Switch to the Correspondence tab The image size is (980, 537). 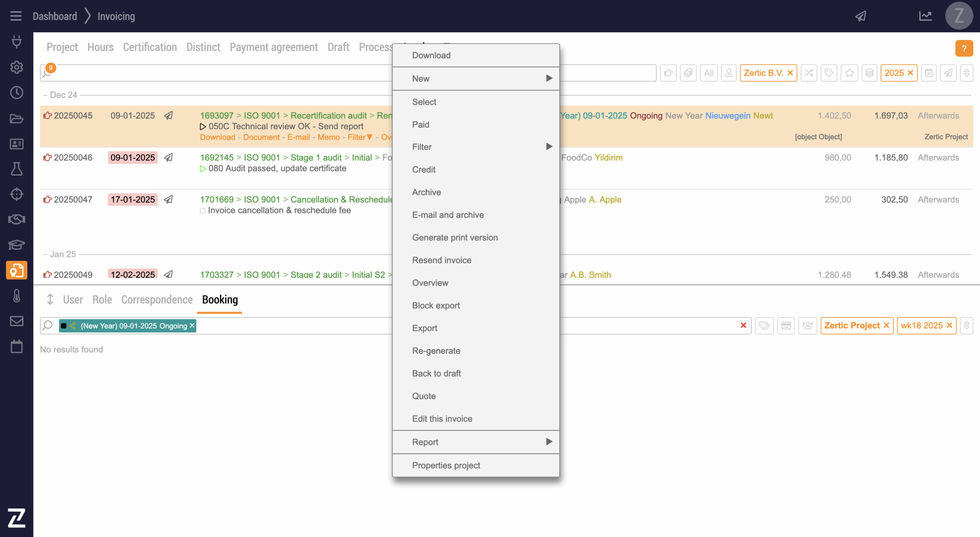click(x=157, y=299)
